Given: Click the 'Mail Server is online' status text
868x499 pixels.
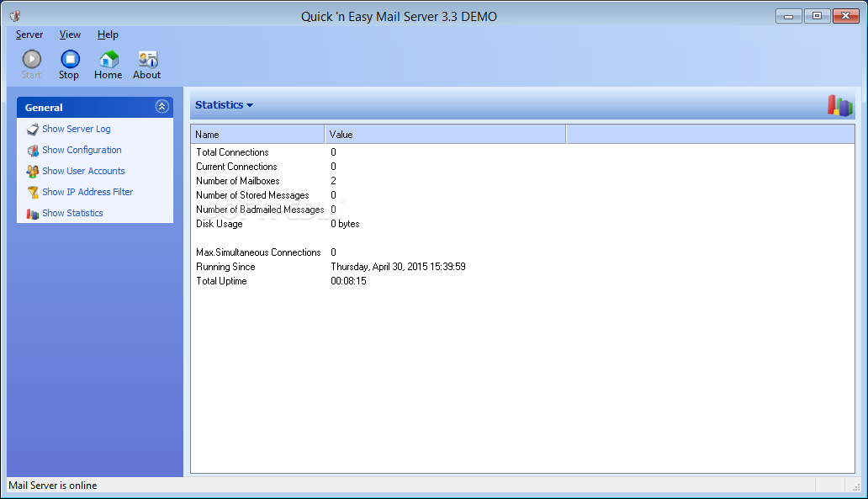Looking at the screenshot, I should coord(53,486).
